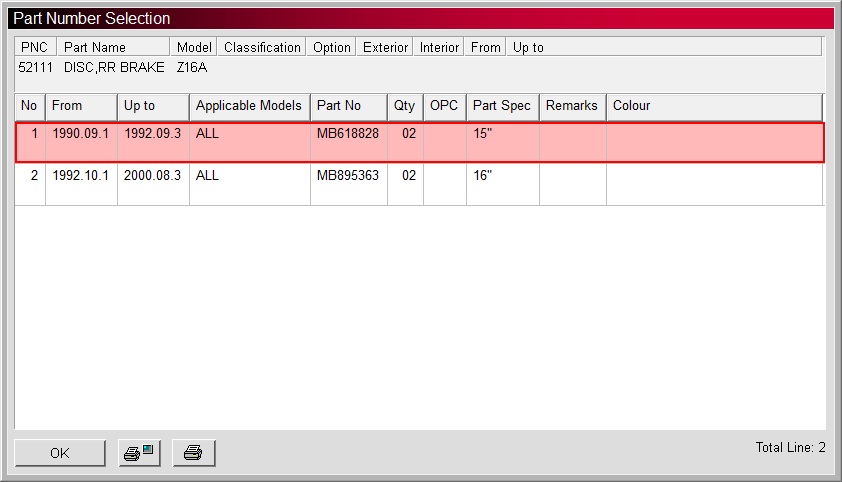Click the Colour column header
Viewport: 842px width, 482px height.
click(714, 106)
